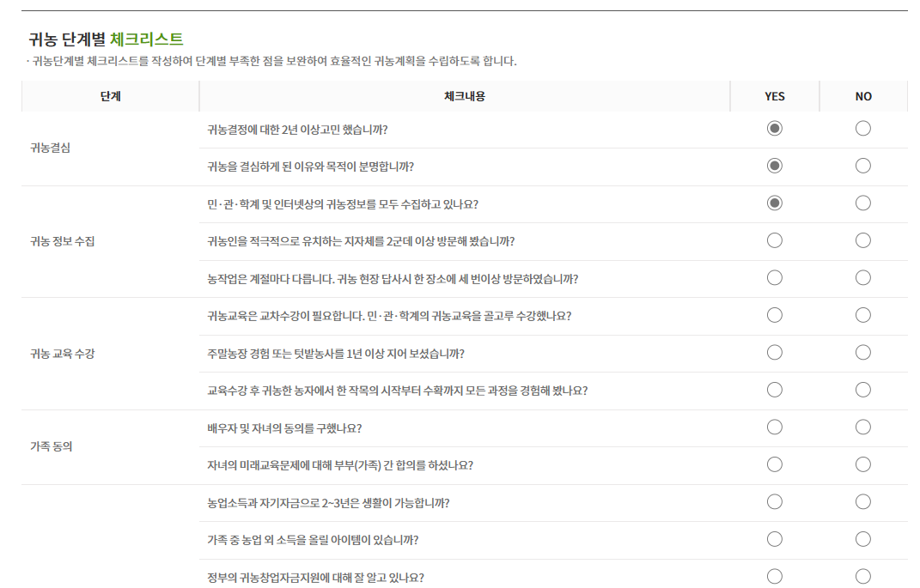Select YES for 배우자 및 자녀의 동의
This screenshot has width=920, height=588.
click(775, 427)
